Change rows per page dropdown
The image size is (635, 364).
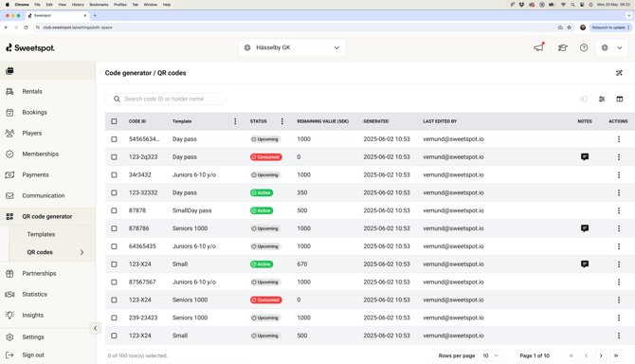point(490,355)
